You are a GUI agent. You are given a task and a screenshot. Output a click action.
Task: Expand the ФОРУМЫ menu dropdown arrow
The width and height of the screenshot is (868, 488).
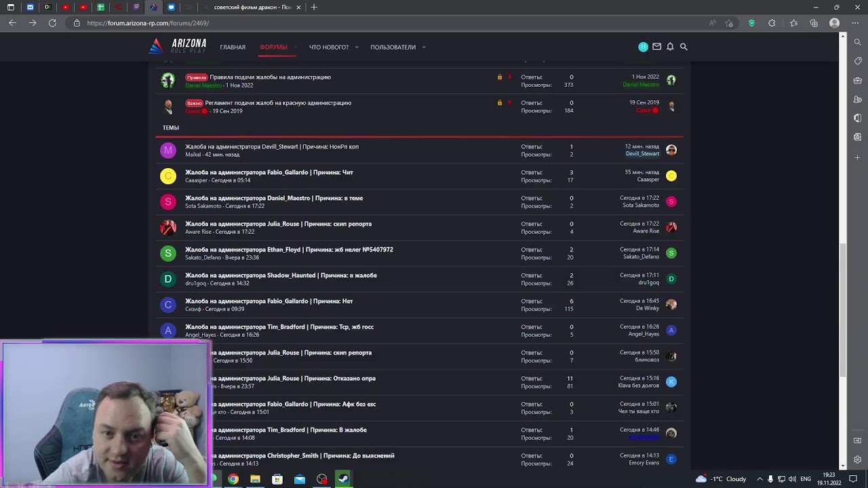[x=295, y=47]
